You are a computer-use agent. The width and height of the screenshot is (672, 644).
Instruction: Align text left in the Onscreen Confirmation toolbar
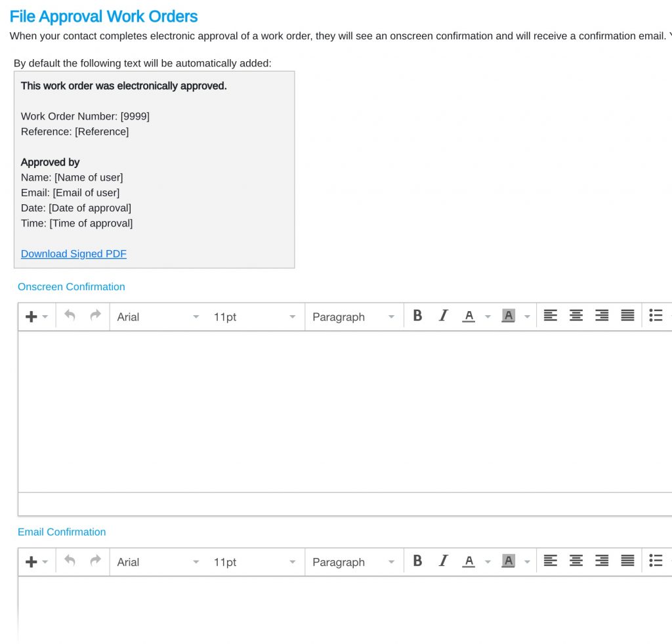click(x=550, y=315)
